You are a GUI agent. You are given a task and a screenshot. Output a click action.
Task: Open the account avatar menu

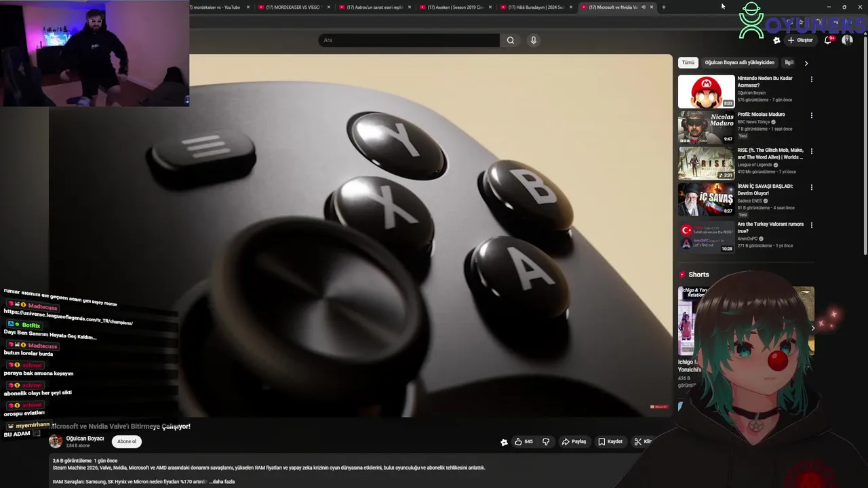(x=848, y=40)
